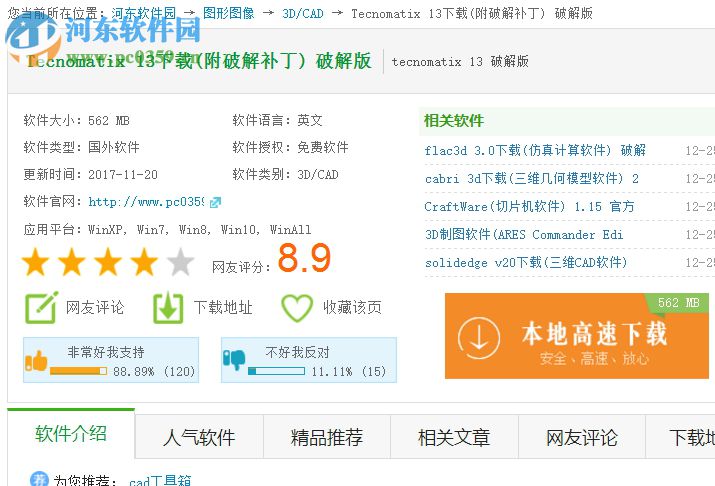Click the 收藏该页 text link
715x486 pixels.
[352, 307]
